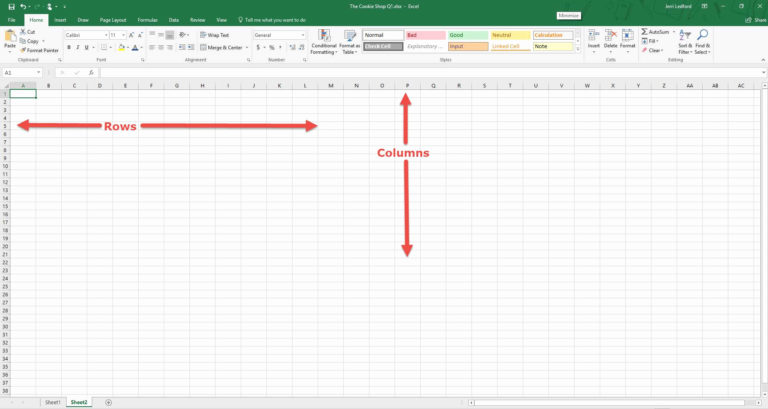The width and height of the screenshot is (768, 409).
Task: Apply Percent Style number format
Action: (272, 48)
